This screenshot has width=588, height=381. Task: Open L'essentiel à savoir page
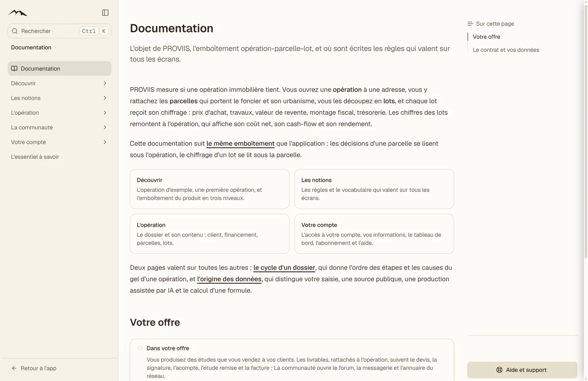pyautogui.click(x=60, y=157)
